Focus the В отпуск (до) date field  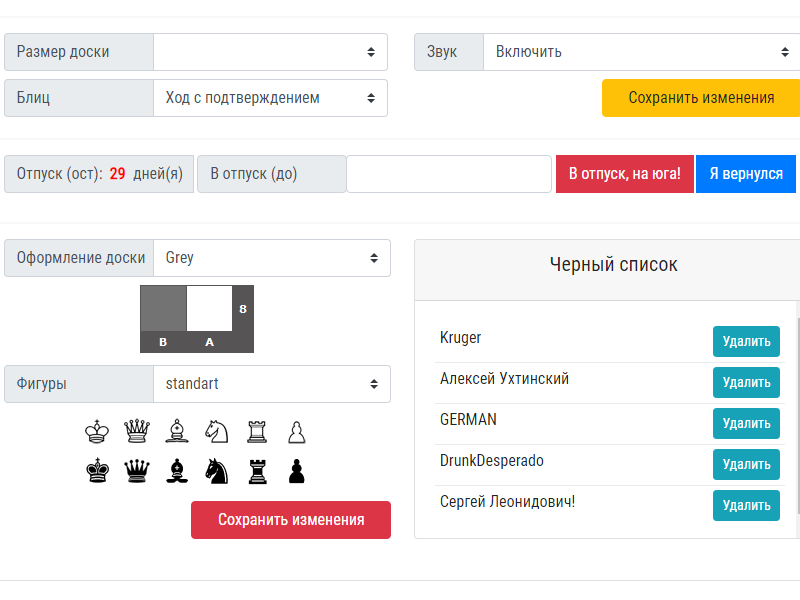[449, 174]
